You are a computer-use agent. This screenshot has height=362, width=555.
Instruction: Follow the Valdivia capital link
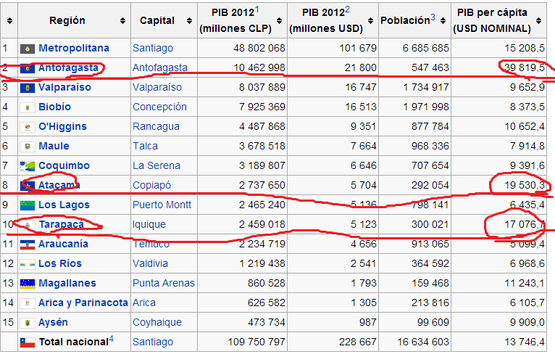[150, 263]
